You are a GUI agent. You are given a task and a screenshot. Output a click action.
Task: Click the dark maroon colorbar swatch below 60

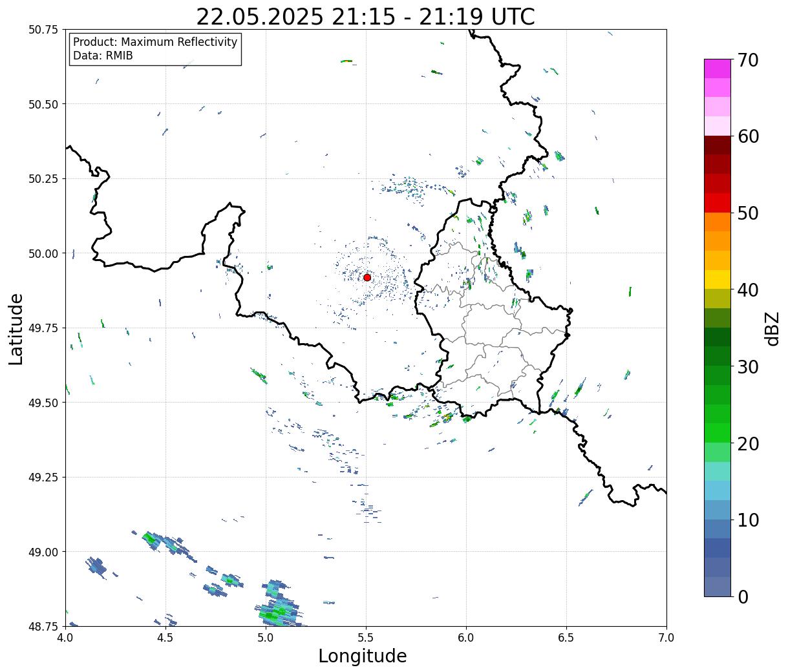pyautogui.click(x=718, y=145)
